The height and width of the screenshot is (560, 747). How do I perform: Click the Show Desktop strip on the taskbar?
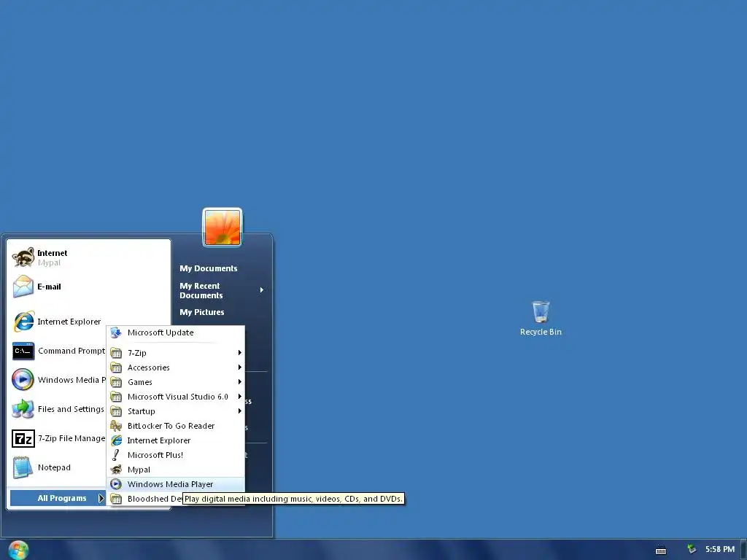pos(743,550)
